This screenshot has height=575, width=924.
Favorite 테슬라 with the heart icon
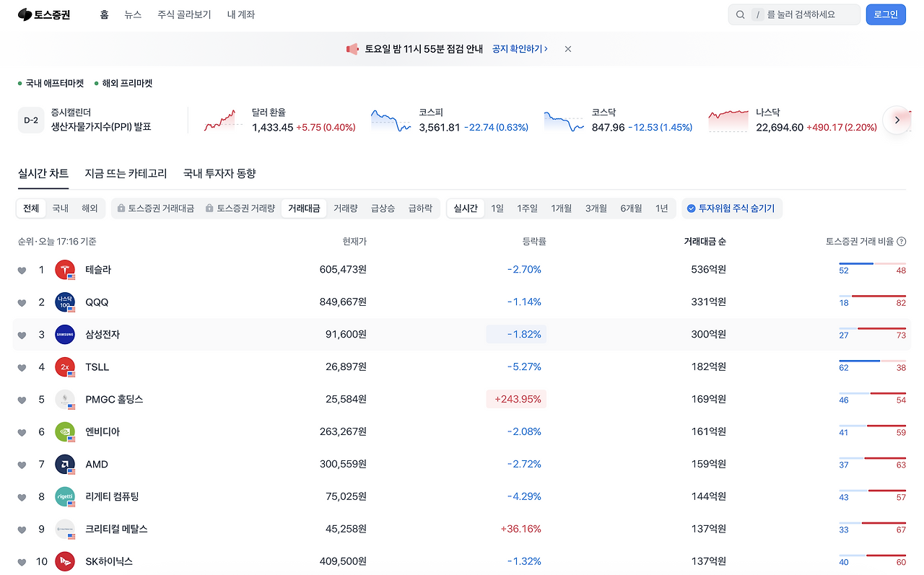pos(22,271)
